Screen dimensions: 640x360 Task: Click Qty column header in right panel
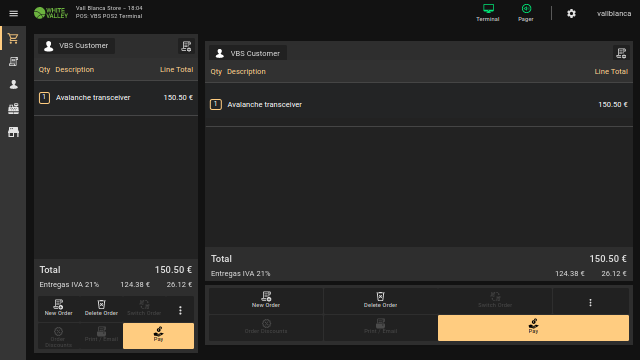coord(216,72)
